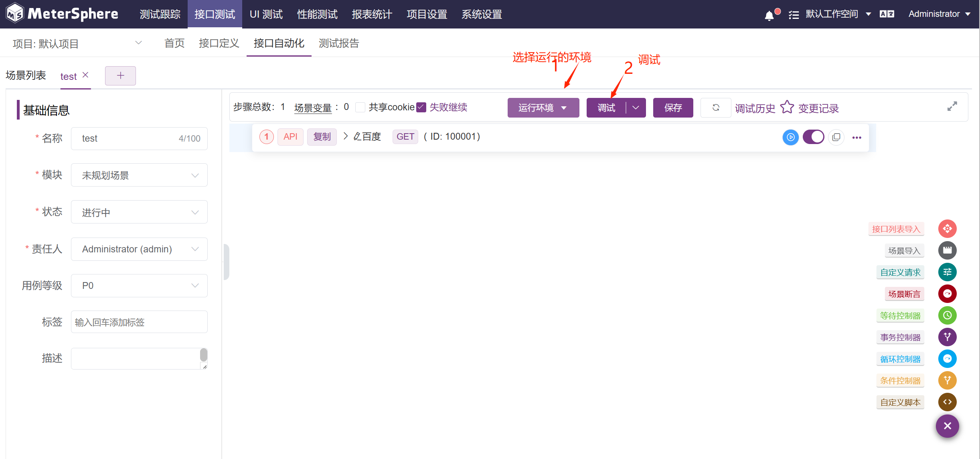Expand the scenario panel to fullscreen
980x459 pixels.
coord(952,106)
